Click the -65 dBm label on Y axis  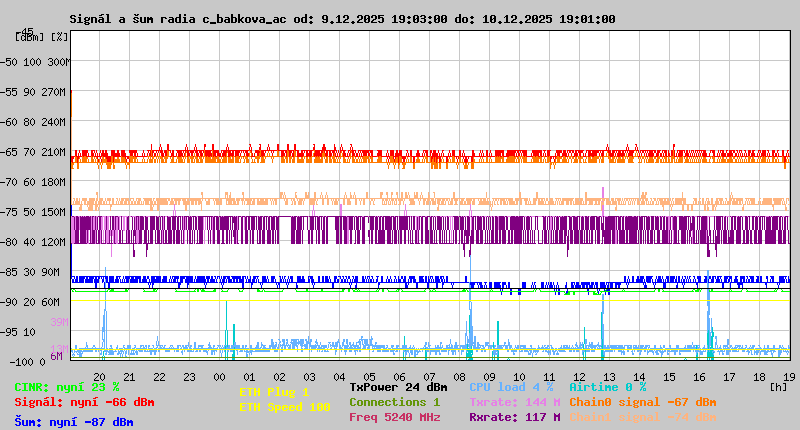(x=11, y=152)
